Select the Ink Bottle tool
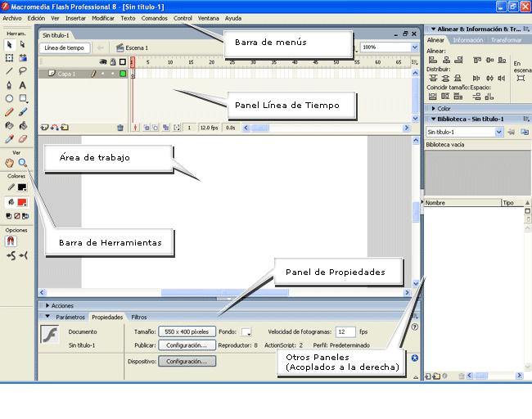532x419 pixels. (x=9, y=125)
